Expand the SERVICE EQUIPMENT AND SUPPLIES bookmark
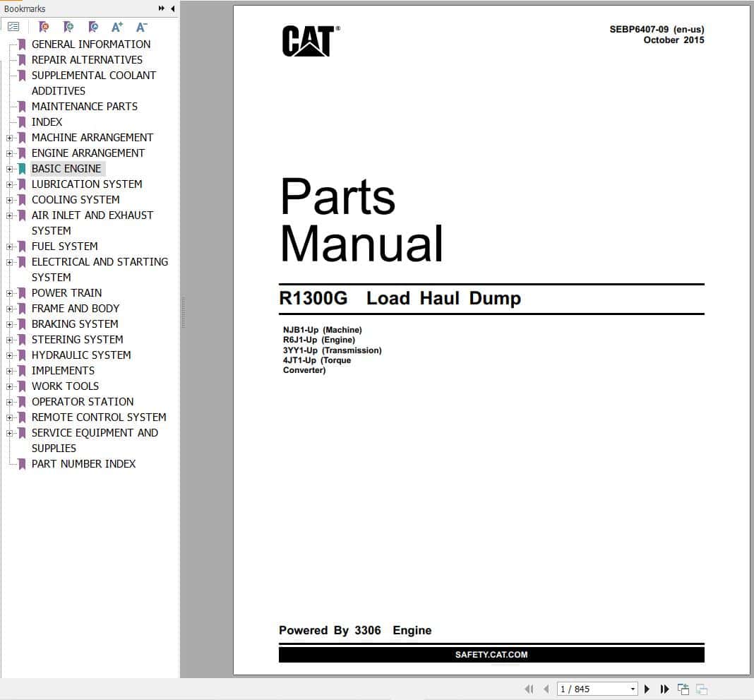 tap(9, 433)
